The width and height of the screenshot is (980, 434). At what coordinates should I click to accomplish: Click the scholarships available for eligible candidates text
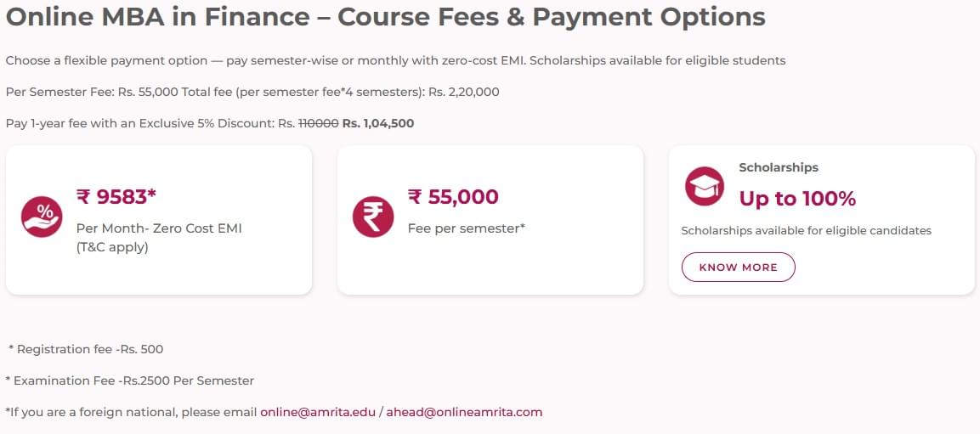pos(806,230)
